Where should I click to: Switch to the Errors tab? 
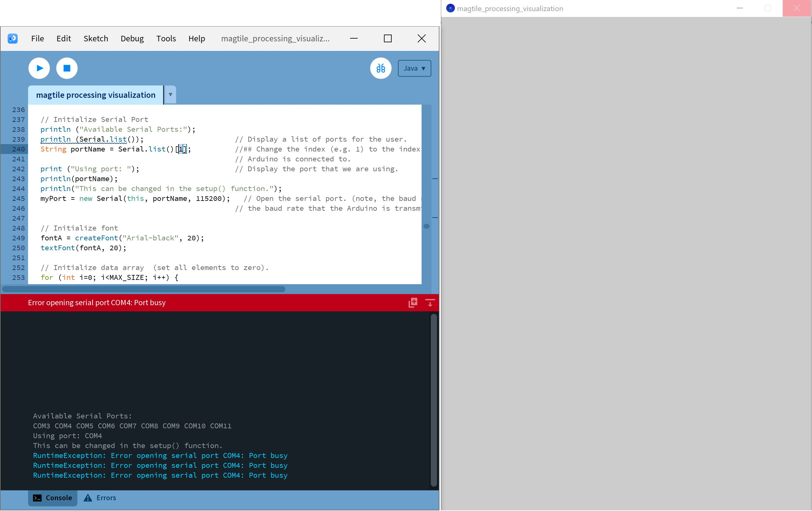click(100, 498)
